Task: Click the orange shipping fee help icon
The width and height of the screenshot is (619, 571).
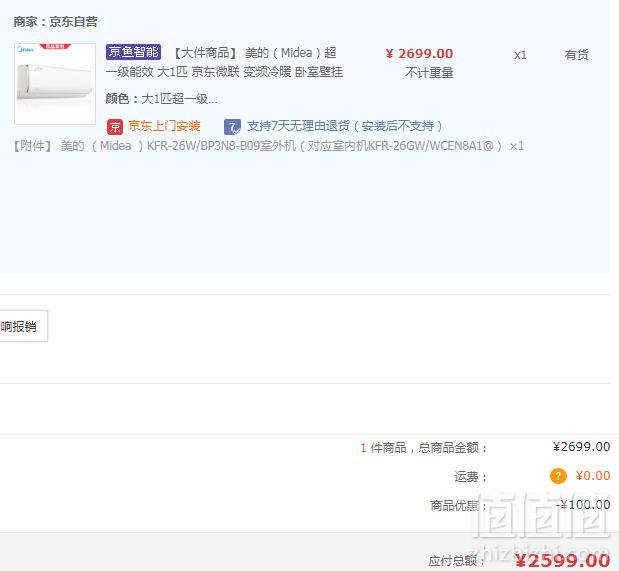Action: [x=558, y=476]
